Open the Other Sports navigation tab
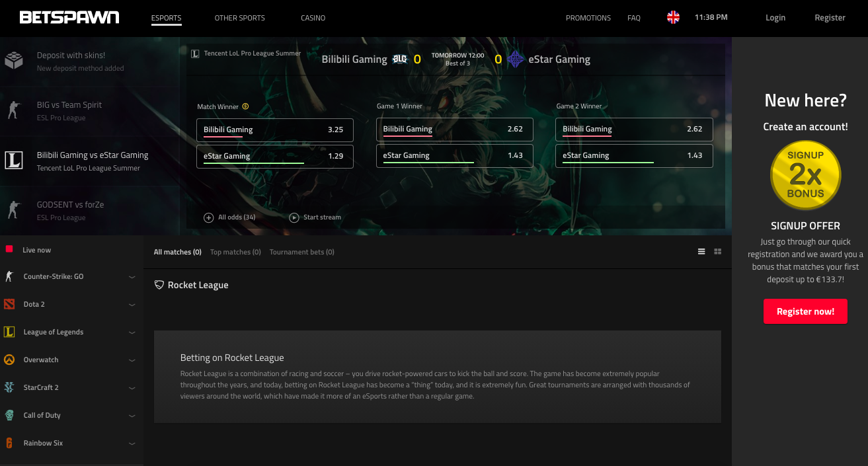The image size is (868, 466). [240, 18]
